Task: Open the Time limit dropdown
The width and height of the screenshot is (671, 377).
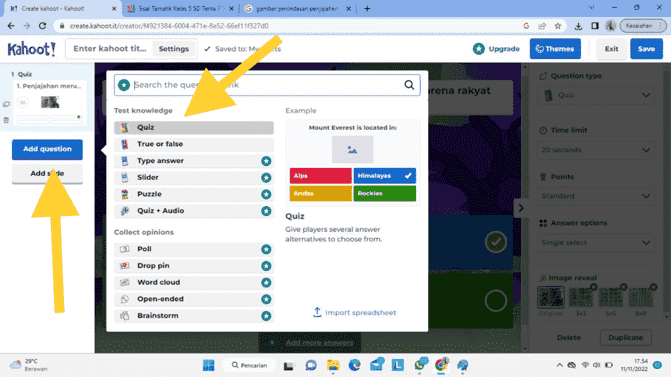Action: [x=596, y=150]
